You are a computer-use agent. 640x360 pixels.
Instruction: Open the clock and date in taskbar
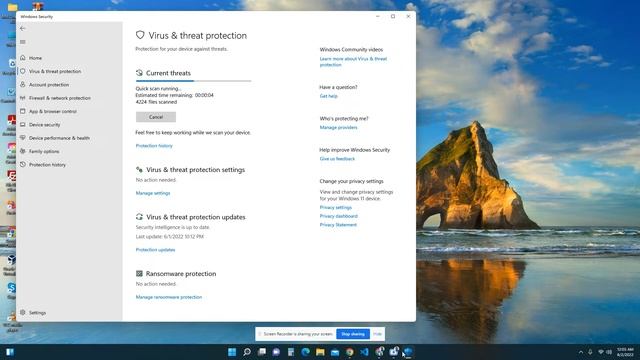click(625, 352)
